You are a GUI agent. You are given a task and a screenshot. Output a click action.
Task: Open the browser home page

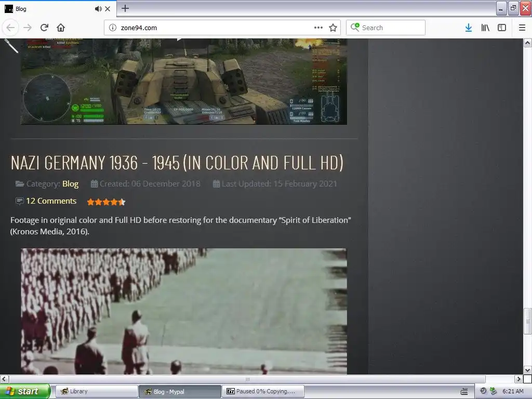pos(61,28)
